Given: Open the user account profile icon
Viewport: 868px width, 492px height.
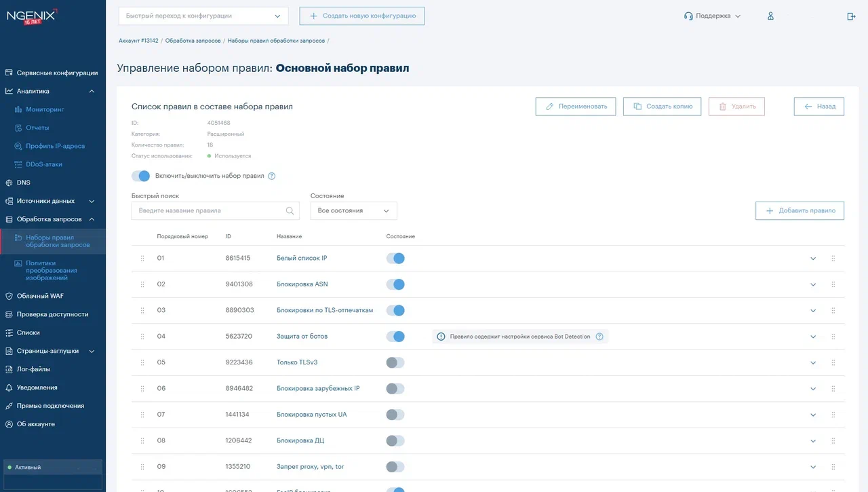Looking at the screenshot, I should pos(770,15).
